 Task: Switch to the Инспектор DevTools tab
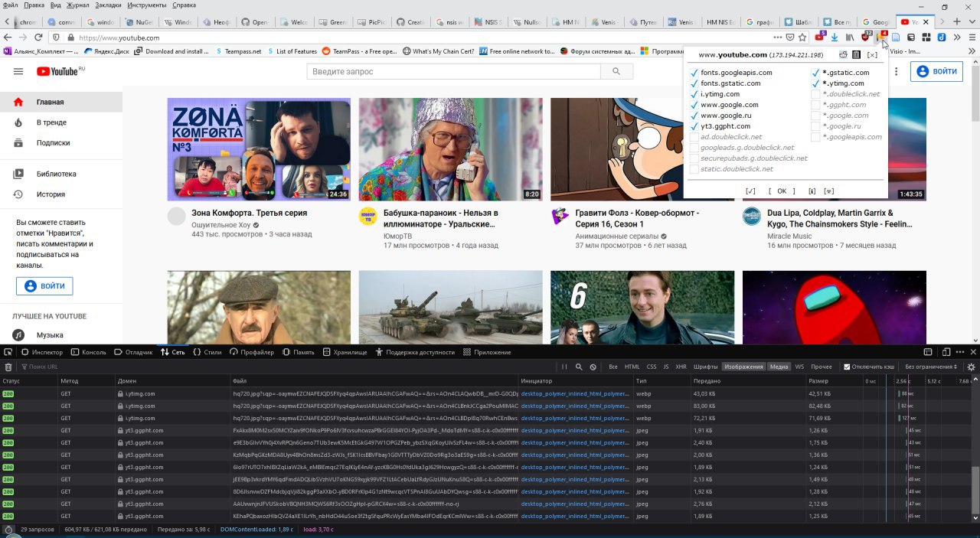click(42, 352)
